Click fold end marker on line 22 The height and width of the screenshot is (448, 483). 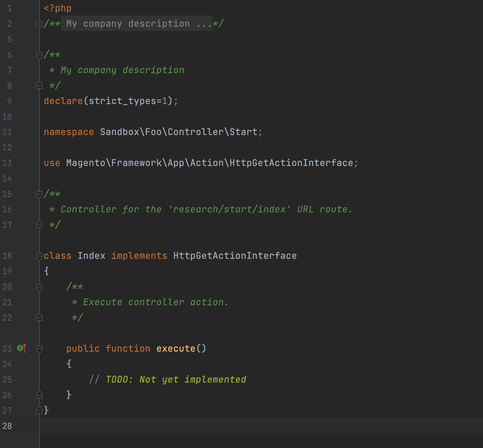point(39,318)
